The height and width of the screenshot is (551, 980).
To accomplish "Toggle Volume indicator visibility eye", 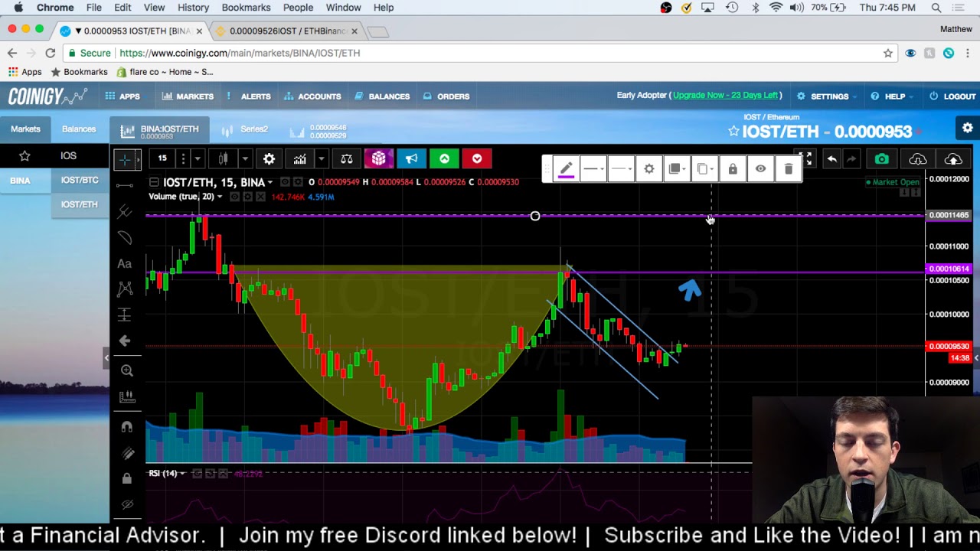I will coord(234,197).
